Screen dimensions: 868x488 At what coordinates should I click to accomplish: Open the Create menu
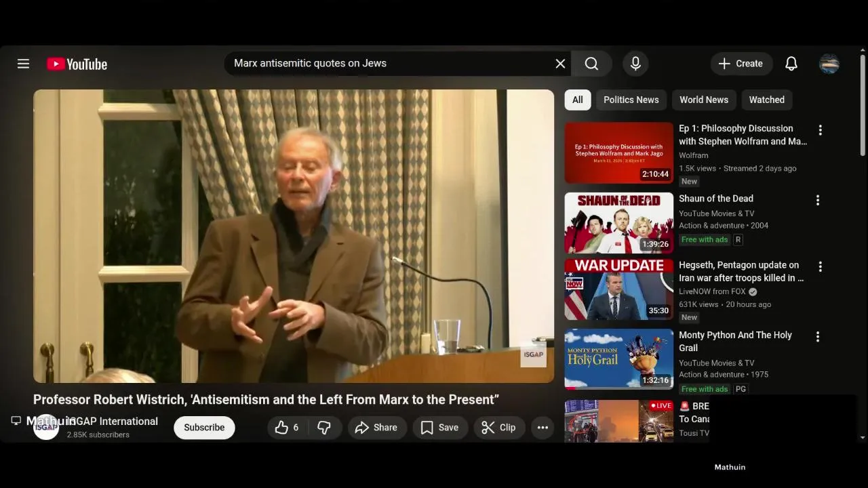[x=741, y=64]
